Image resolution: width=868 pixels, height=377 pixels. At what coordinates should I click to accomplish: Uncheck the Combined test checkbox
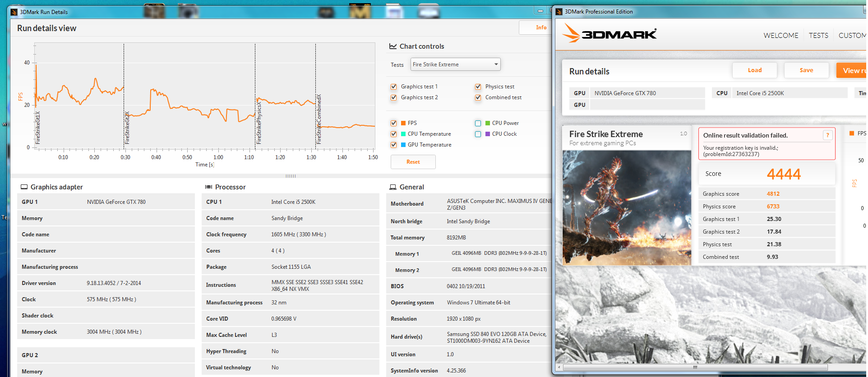click(x=478, y=97)
